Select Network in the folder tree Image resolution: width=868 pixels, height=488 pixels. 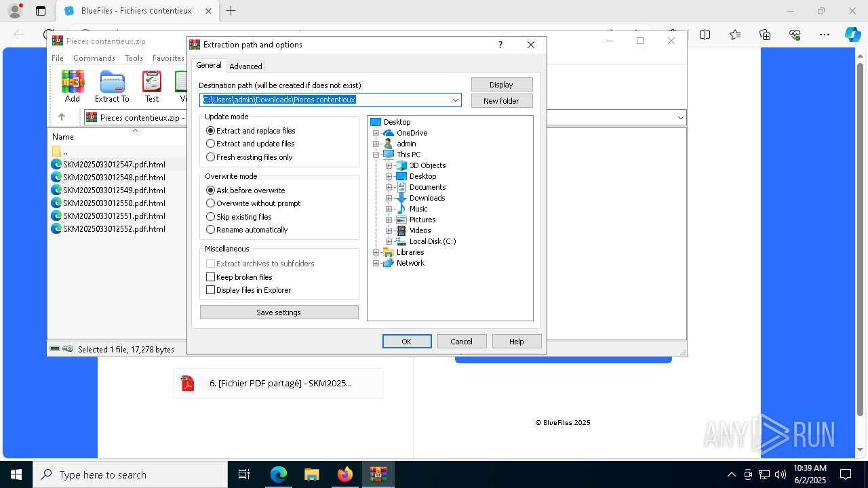410,263
